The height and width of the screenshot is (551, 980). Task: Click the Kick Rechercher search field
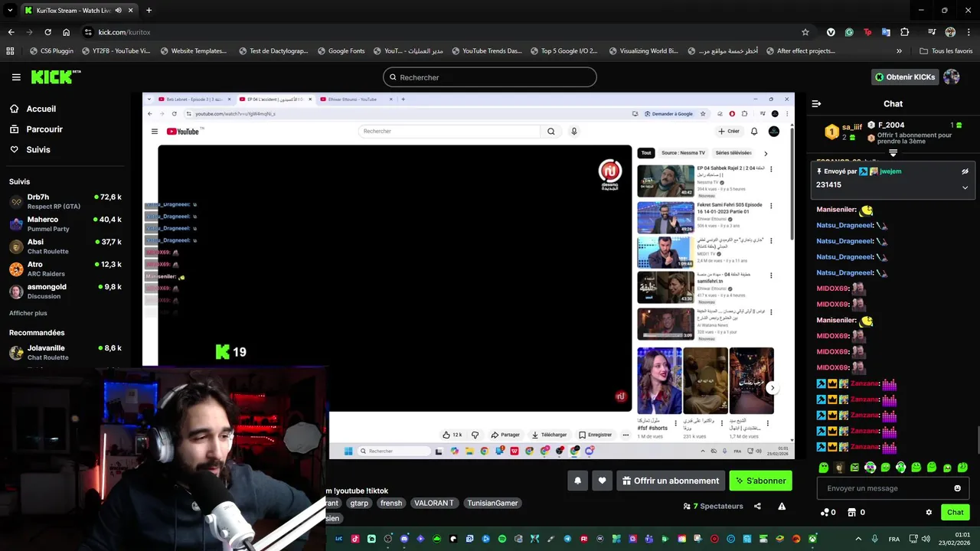[x=490, y=77]
